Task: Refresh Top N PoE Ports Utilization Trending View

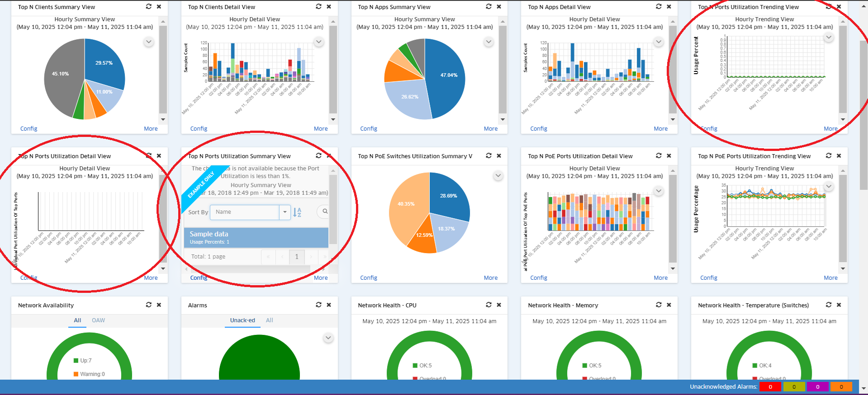Action: click(829, 155)
